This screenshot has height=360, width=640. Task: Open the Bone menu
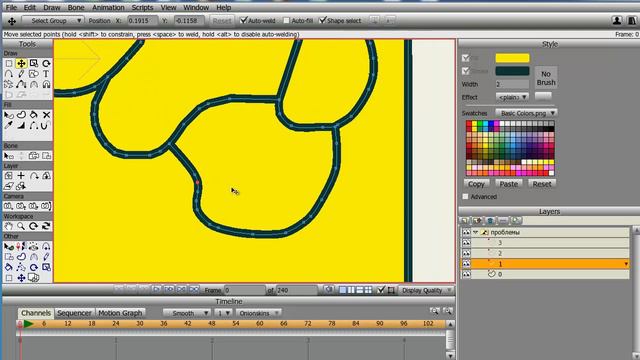click(76, 7)
